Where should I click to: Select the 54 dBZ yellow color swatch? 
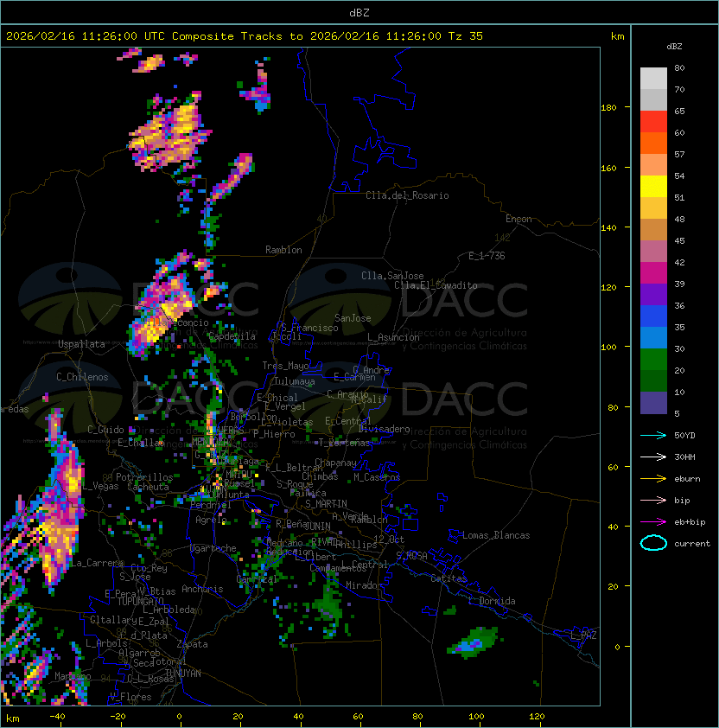coord(653,186)
